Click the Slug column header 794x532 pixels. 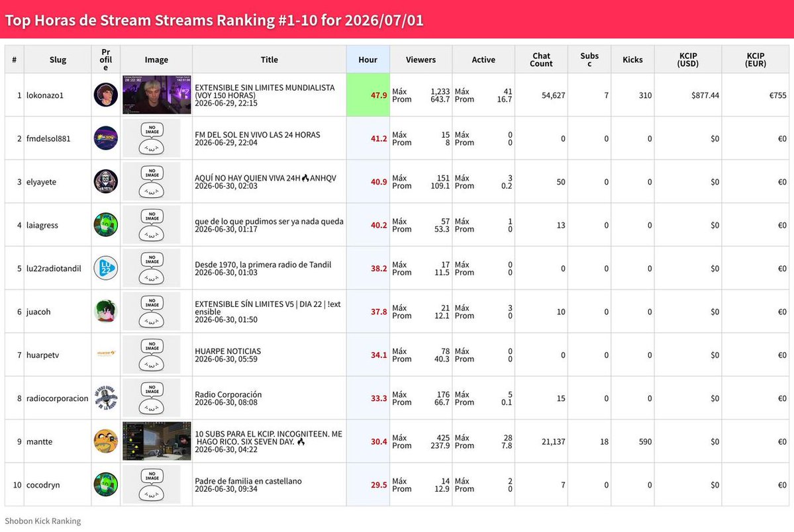58,60
